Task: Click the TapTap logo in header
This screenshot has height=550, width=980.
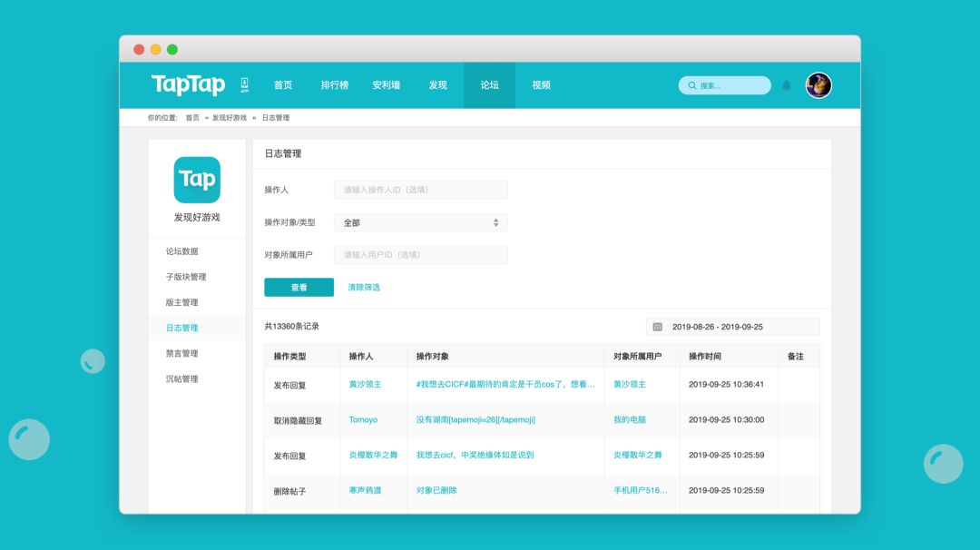Action: pyautogui.click(x=188, y=84)
